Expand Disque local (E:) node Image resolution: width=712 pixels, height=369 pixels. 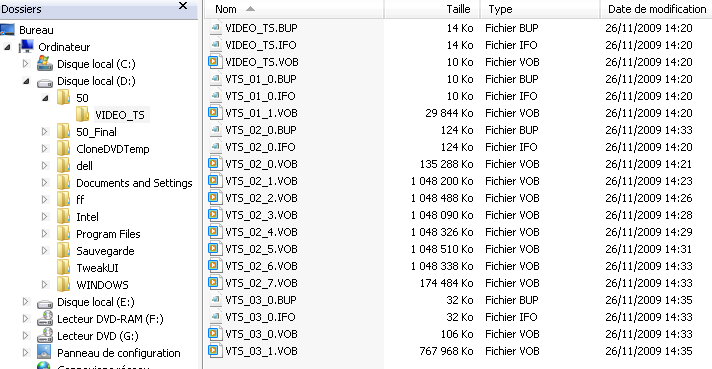pos(26,302)
